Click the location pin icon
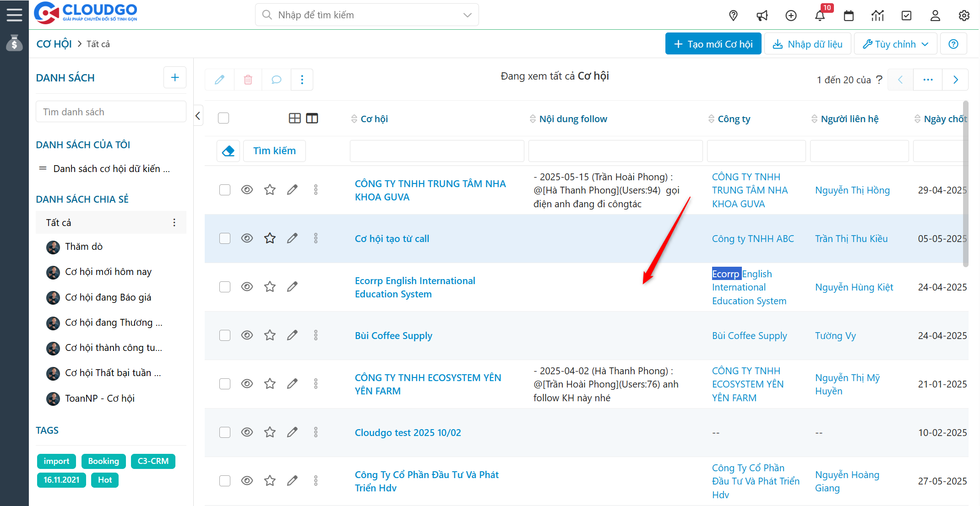 coord(733,16)
